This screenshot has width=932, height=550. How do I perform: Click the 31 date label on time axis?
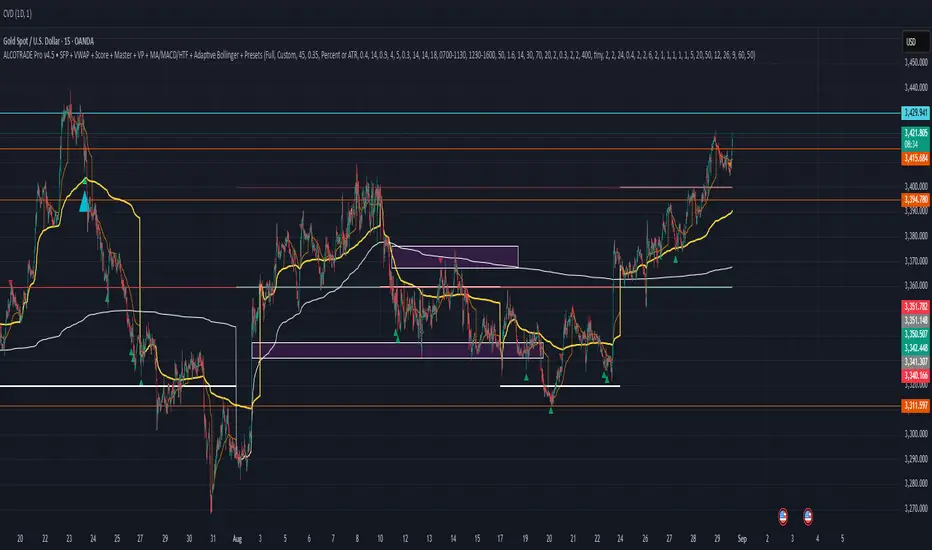(x=213, y=539)
